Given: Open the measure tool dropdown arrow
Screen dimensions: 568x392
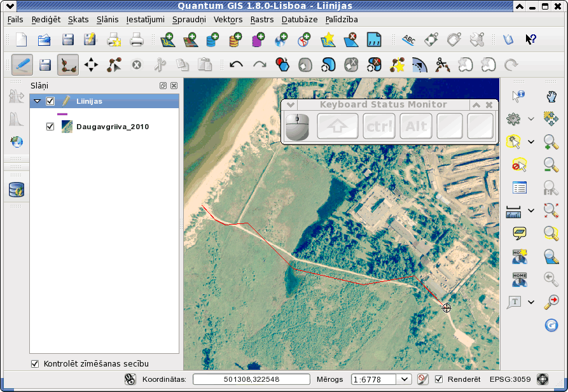Looking at the screenshot, I should [x=531, y=210].
